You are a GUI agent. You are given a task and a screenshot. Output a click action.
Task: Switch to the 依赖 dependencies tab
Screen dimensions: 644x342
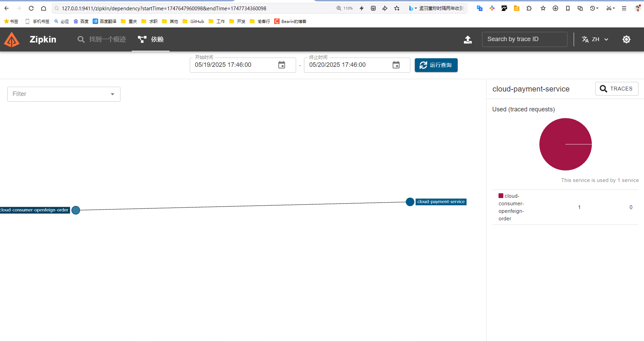pyautogui.click(x=151, y=39)
